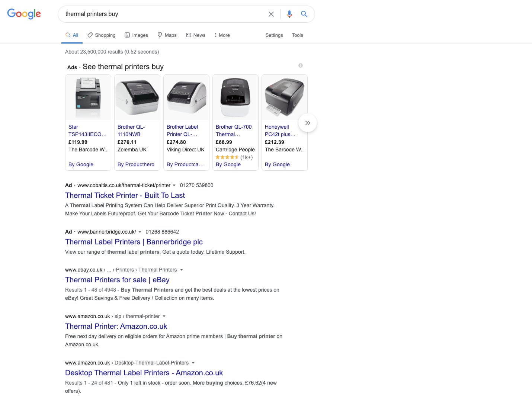Image resolution: width=532 pixels, height=398 pixels.
Task: Expand the amazon slp thermal-printer dropdown arrow
Action: tap(164, 316)
